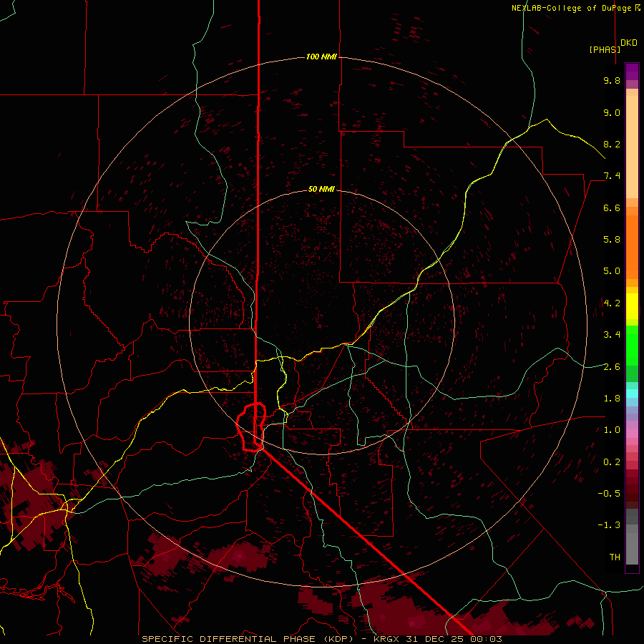Pick the cyan segment of color bar
Screen dimensions: 644x644
click(x=632, y=394)
